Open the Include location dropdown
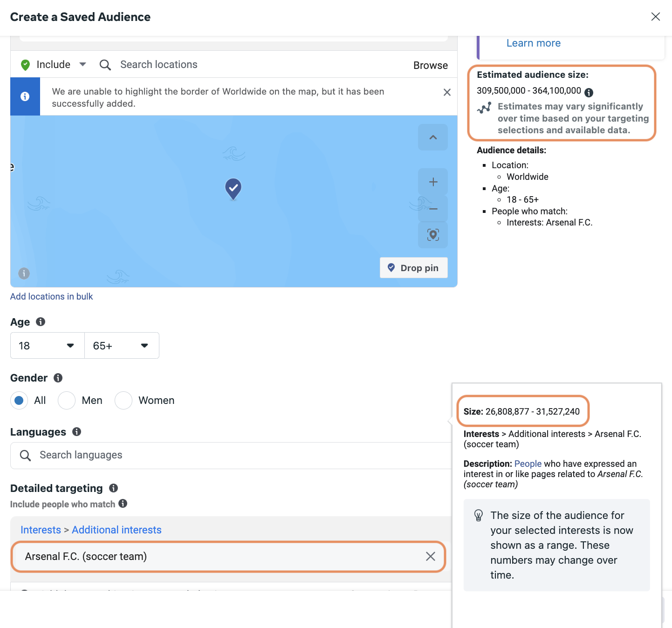The image size is (672, 628). (x=54, y=65)
